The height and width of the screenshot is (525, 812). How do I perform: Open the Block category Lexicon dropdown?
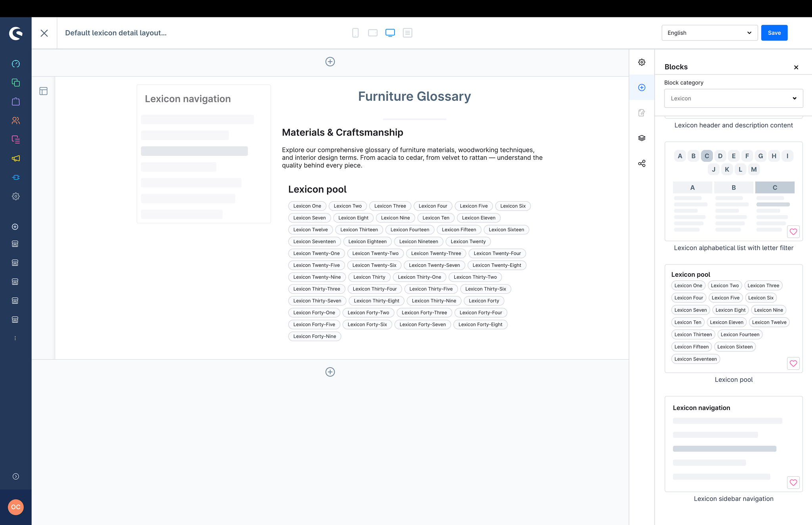click(733, 98)
